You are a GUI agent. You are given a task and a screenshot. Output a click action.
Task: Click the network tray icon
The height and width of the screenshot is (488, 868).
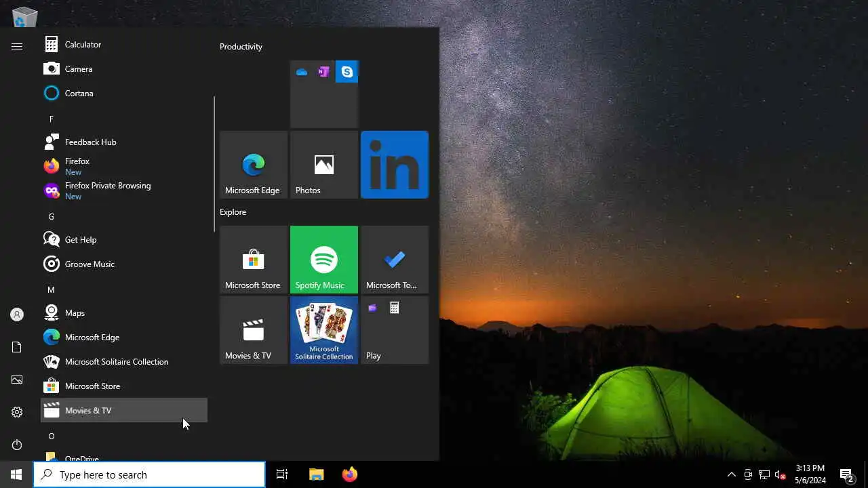tap(764, 474)
